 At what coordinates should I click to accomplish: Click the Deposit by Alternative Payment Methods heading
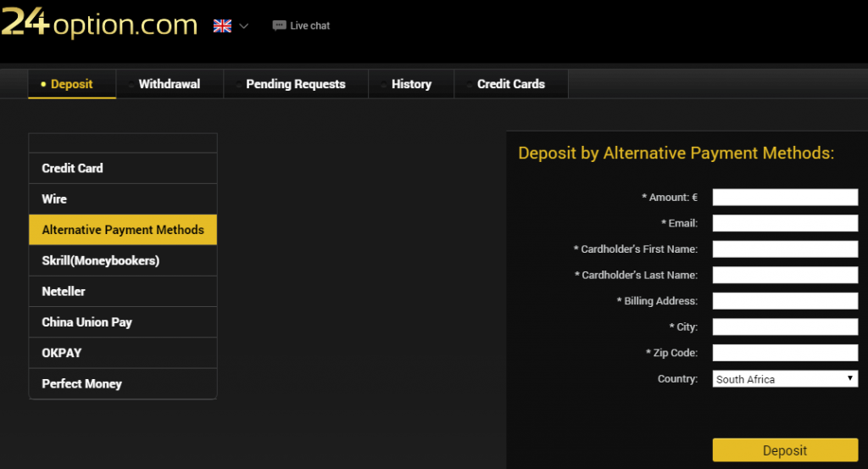[676, 153]
